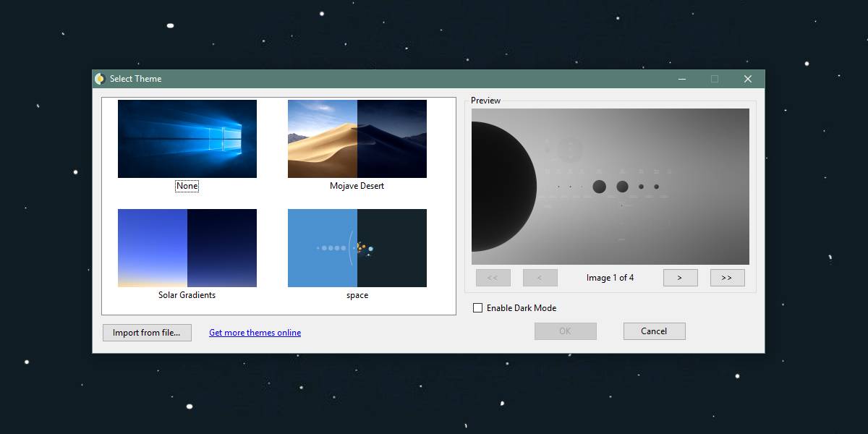Image resolution: width=868 pixels, height=434 pixels.
Task: Minimize the Select Theme window
Action: [x=681, y=79]
